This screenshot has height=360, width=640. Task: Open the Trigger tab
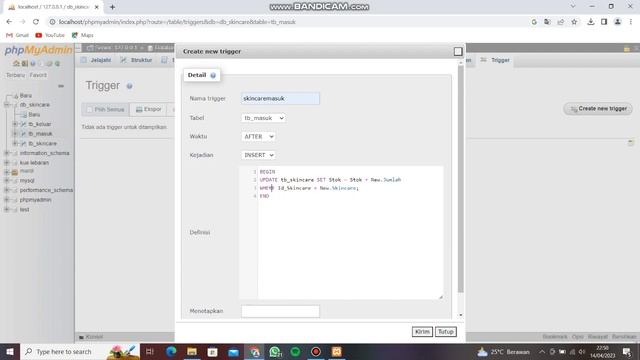pos(496,60)
